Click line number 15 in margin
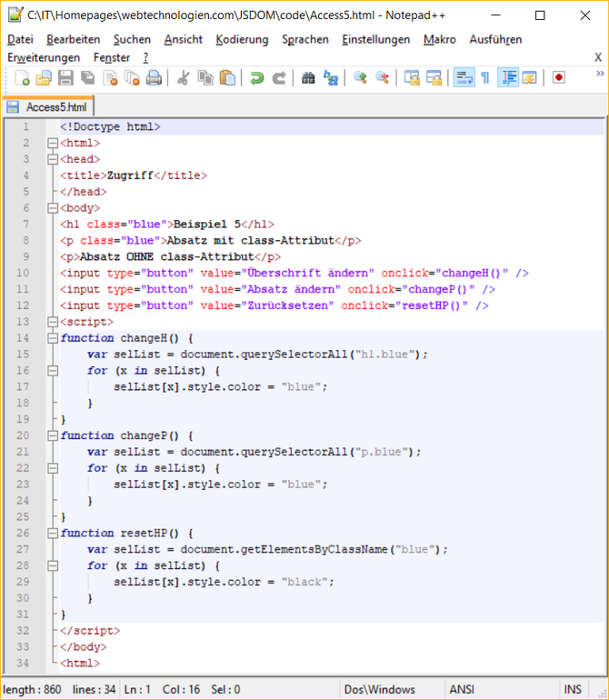Image resolution: width=609 pixels, height=700 pixels. [23, 354]
